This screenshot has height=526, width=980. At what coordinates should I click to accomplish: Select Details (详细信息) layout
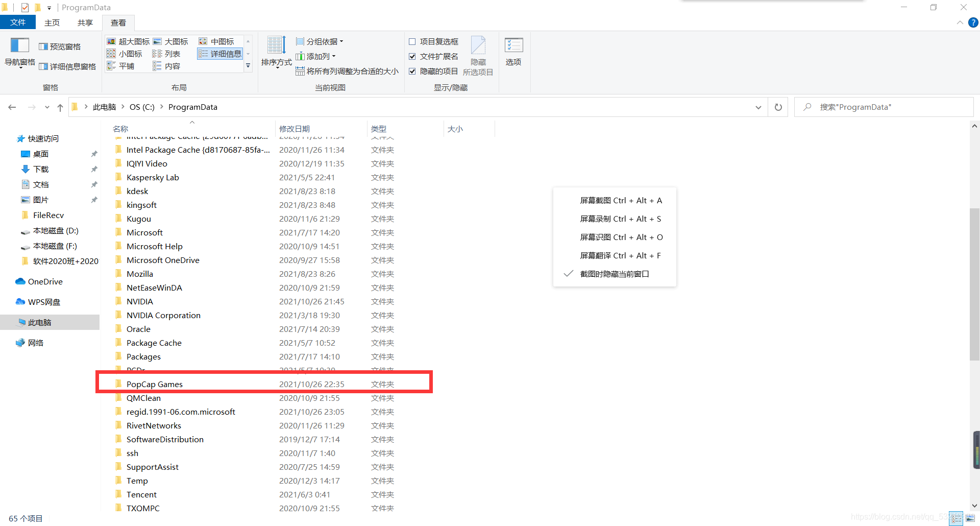pos(220,54)
